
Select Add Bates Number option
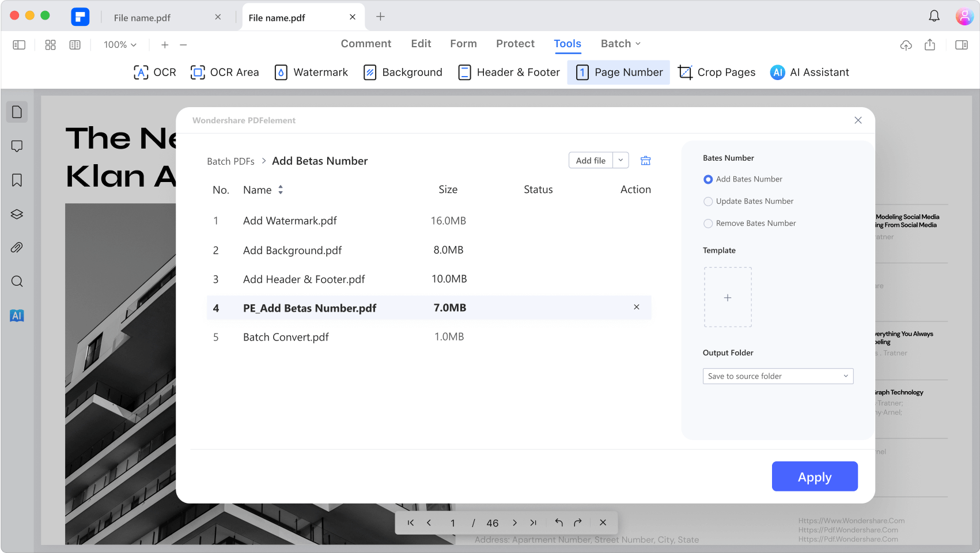pos(743,179)
